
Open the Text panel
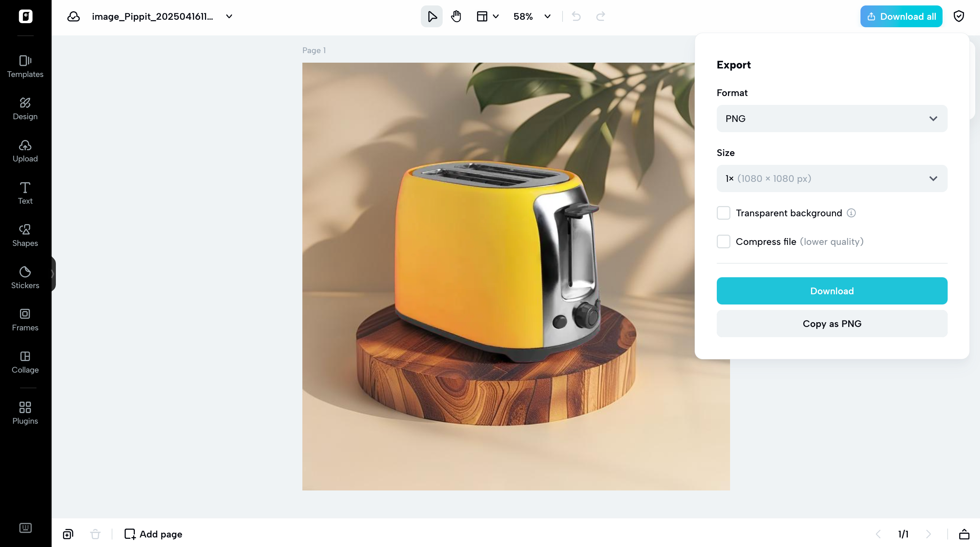(x=25, y=193)
